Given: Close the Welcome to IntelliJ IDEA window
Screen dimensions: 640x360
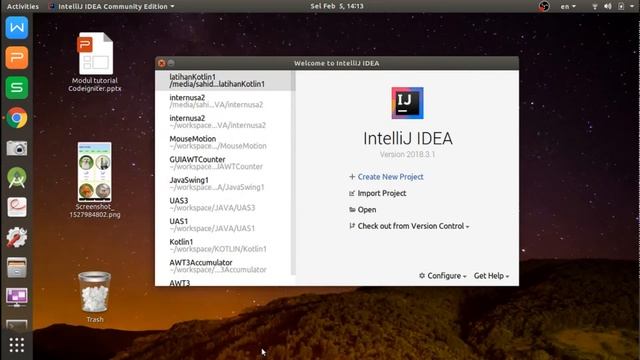Looking at the screenshot, I should tap(162, 63).
